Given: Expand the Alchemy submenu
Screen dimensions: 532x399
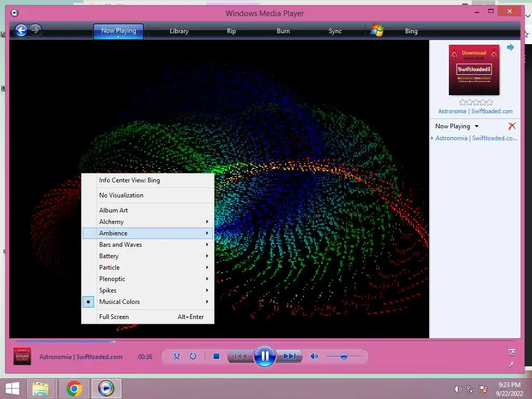Looking at the screenshot, I should click(148, 221).
